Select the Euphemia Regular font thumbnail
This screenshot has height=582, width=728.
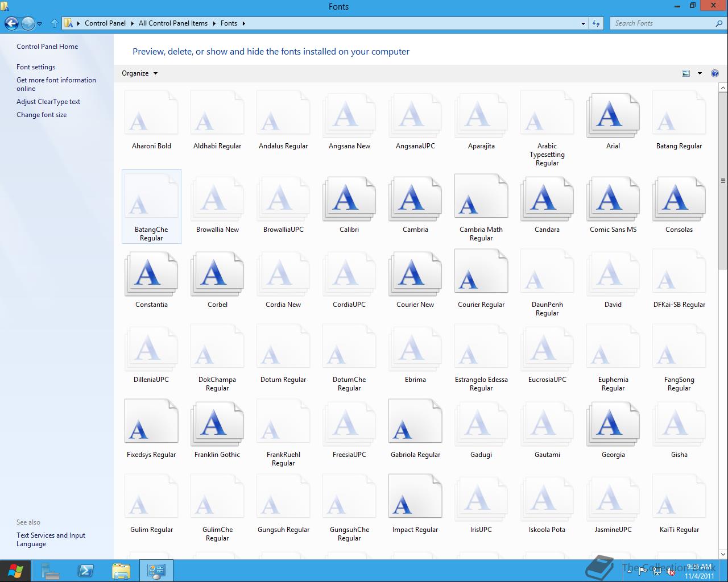[613, 347]
